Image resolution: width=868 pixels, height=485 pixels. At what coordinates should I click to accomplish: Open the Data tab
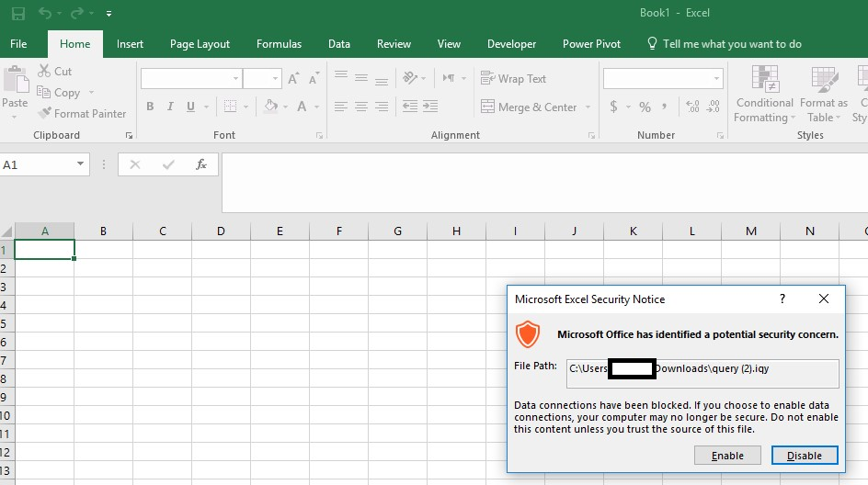338,44
